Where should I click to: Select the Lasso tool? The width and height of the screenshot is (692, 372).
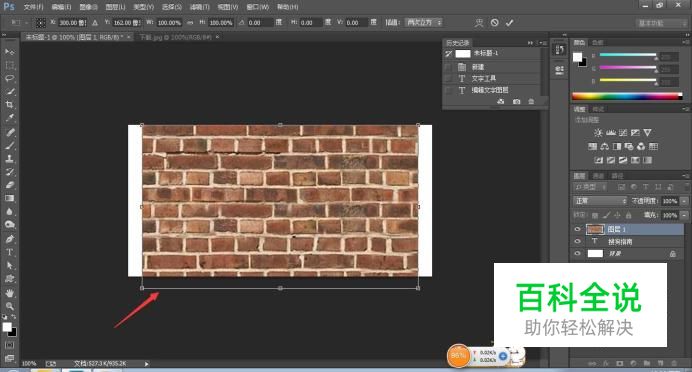(9, 78)
